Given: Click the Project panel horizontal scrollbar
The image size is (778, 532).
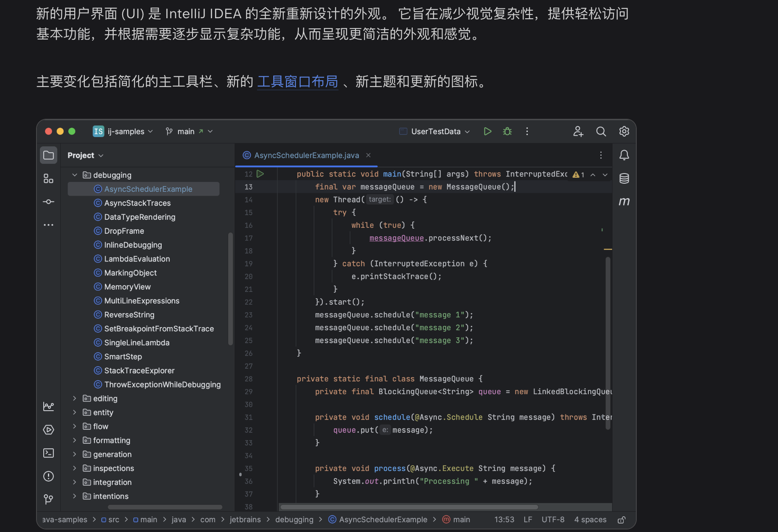Looking at the screenshot, I should [165, 507].
